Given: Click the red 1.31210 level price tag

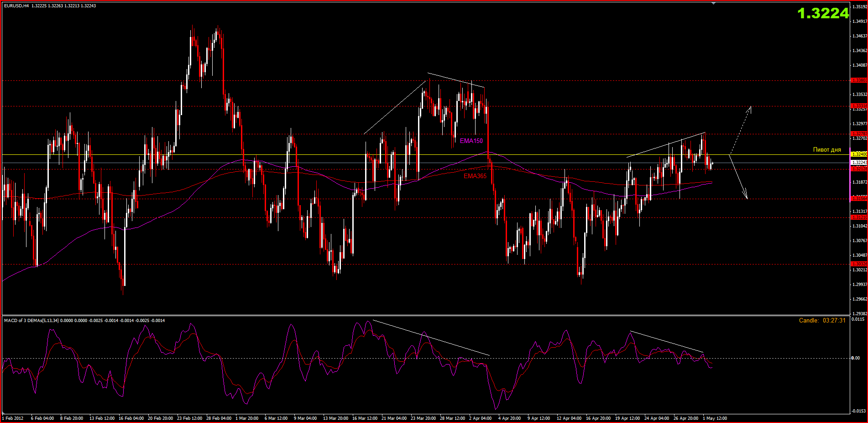Looking at the screenshot, I should point(859,217).
